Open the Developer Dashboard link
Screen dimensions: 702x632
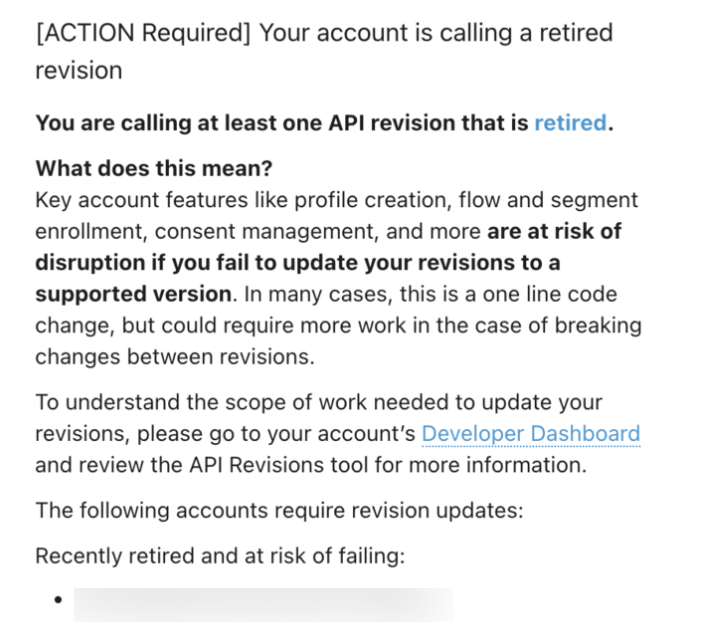click(530, 434)
